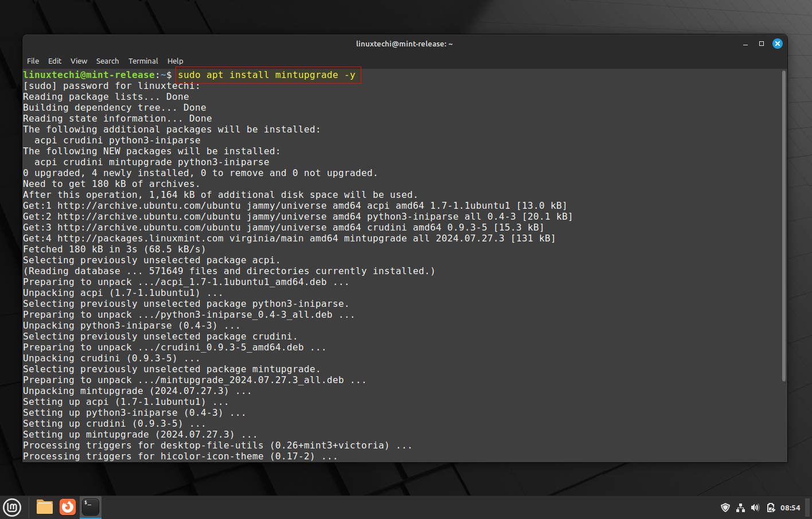
Task: Click the command sudo apt install mintupgrade -y
Action: click(x=267, y=75)
